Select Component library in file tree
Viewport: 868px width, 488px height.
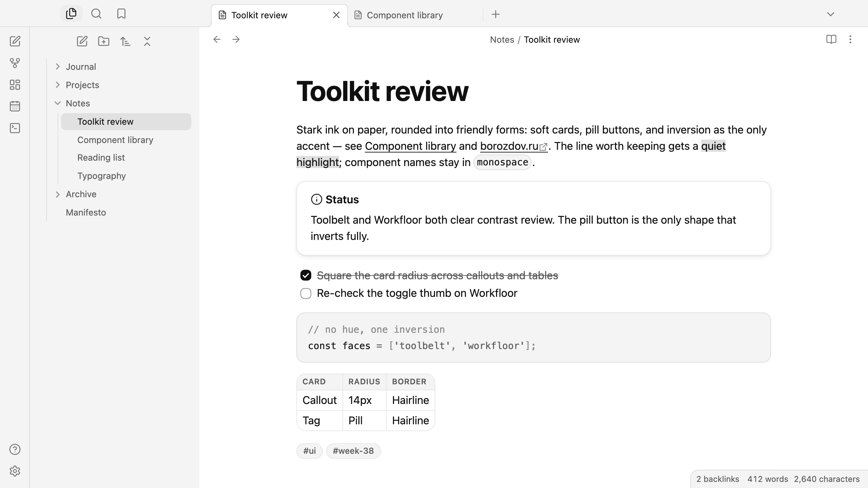pyautogui.click(x=126, y=140)
